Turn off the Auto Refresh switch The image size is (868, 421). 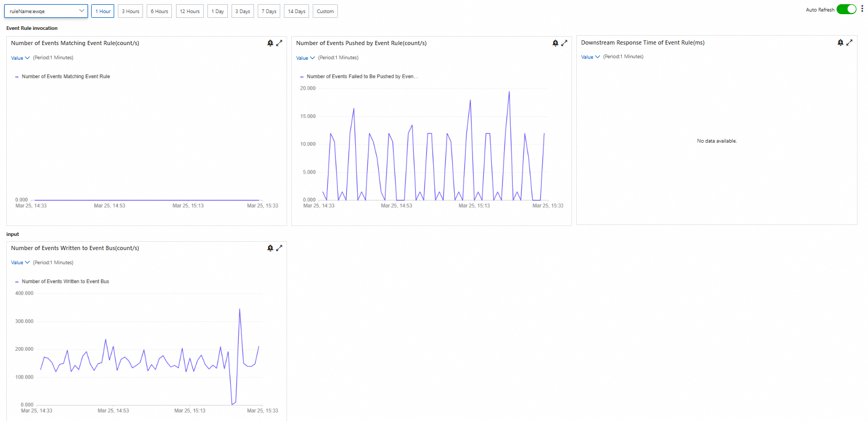pyautogui.click(x=847, y=9)
